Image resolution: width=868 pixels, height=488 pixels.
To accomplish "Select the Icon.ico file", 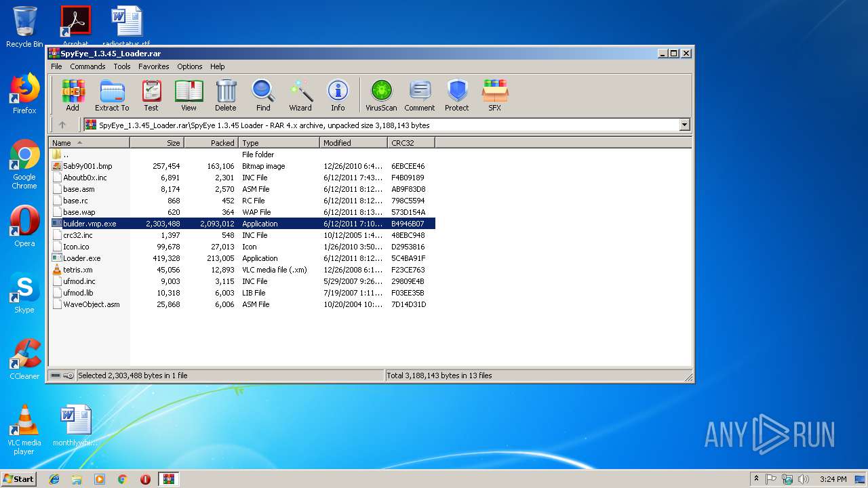I will [x=242, y=247].
